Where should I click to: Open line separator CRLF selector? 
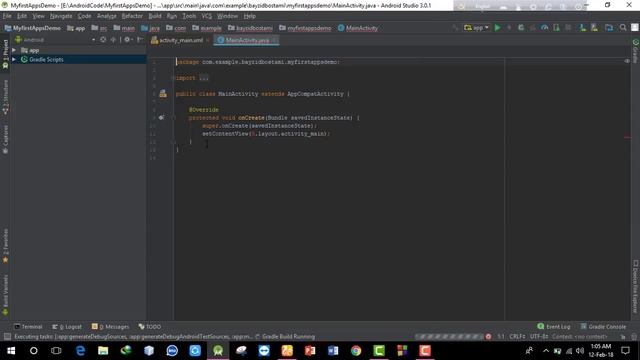tap(517, 337)
